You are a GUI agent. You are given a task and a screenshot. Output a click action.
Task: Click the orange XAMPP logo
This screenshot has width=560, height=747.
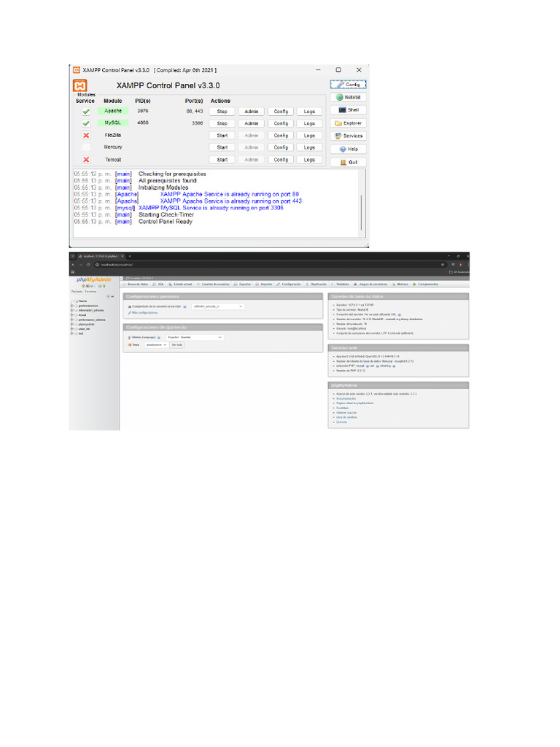click(80, 85)
